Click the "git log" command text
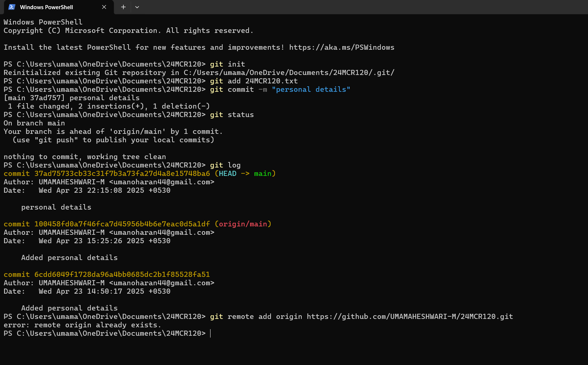Screen dimensions: 588x365 click(226, 165)
